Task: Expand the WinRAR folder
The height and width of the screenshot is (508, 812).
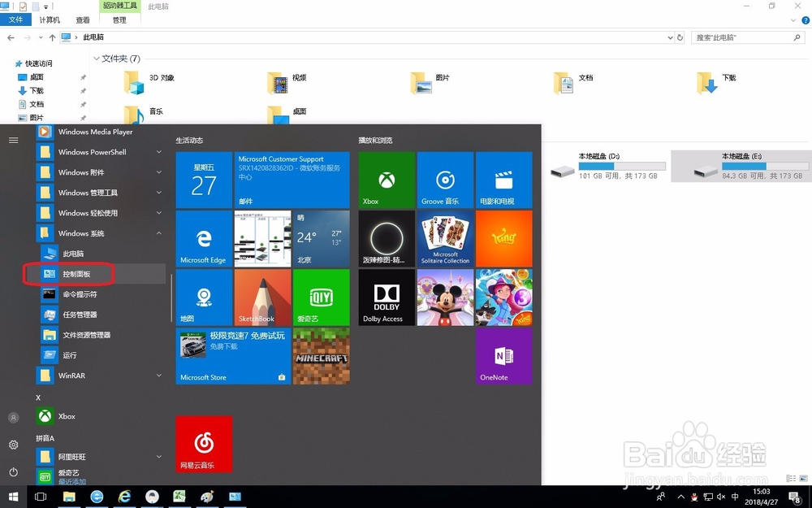Action: (x=101, y=376)
